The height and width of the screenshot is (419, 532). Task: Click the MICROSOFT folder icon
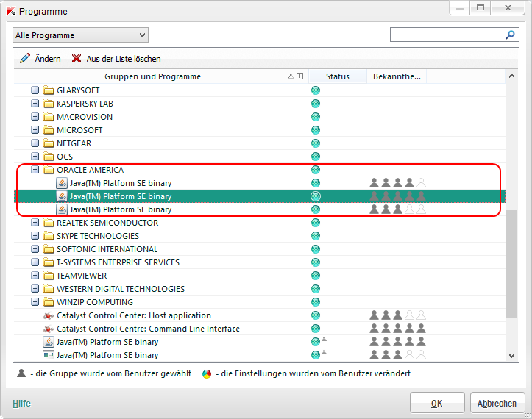[x=49, y=130]
